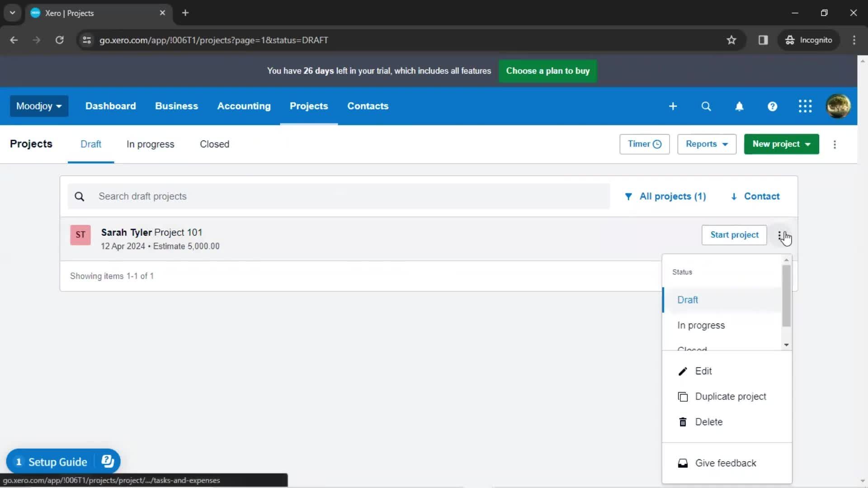Open the Accounting menu
This screenshot has height=488, width=868.
click(x=244, y=106)
